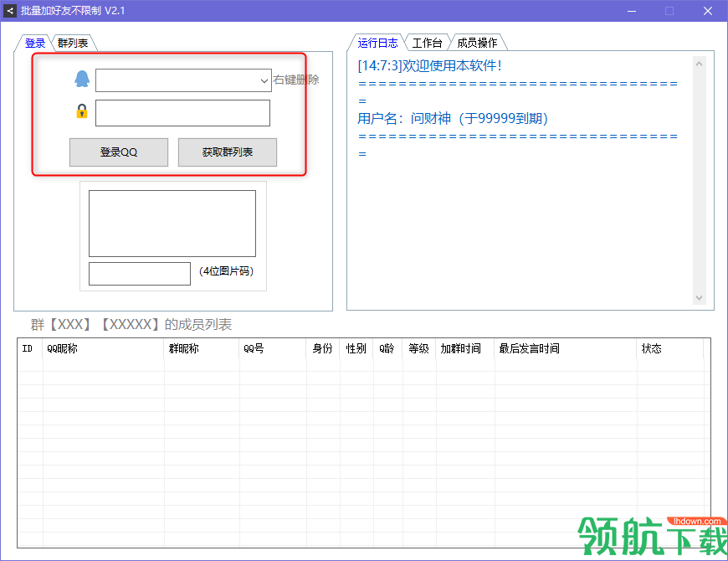Screen dimensions: 728x561
Task: Focus the password input field
Action: tap(182, 113)
